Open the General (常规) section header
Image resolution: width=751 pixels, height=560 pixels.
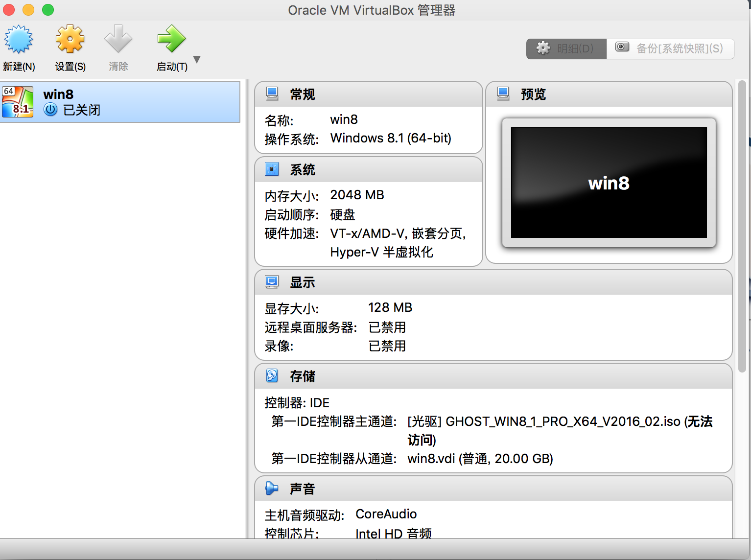click(369, 94)
